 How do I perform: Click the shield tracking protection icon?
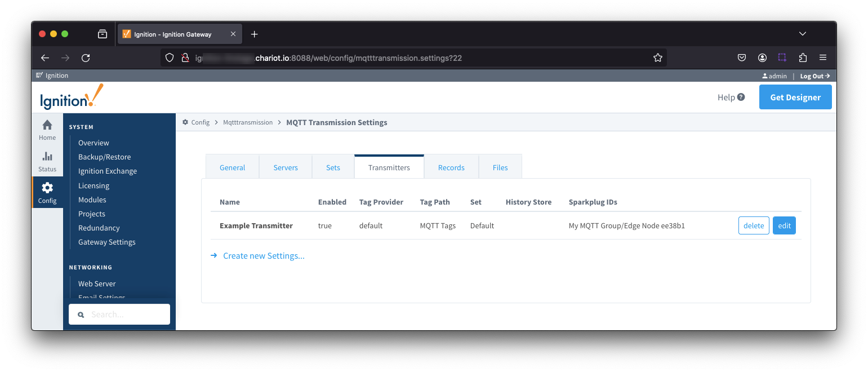point(170,57)
